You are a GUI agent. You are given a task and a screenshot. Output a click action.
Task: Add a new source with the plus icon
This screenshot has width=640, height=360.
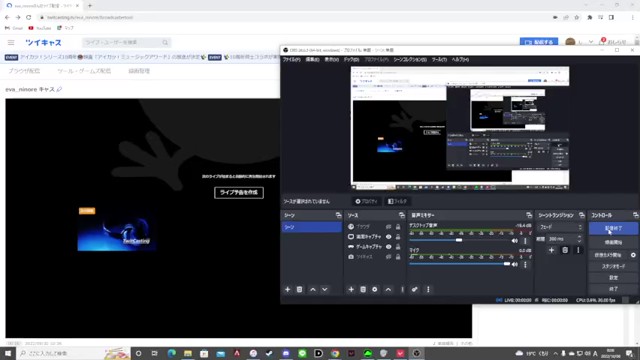click(x=351, y=289)
